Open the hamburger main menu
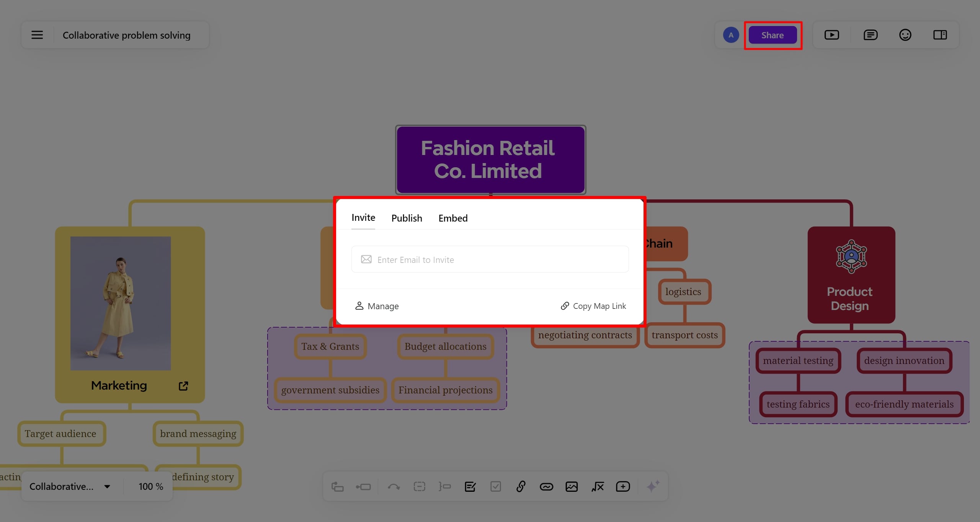980x522 pixels. (37, 35)
